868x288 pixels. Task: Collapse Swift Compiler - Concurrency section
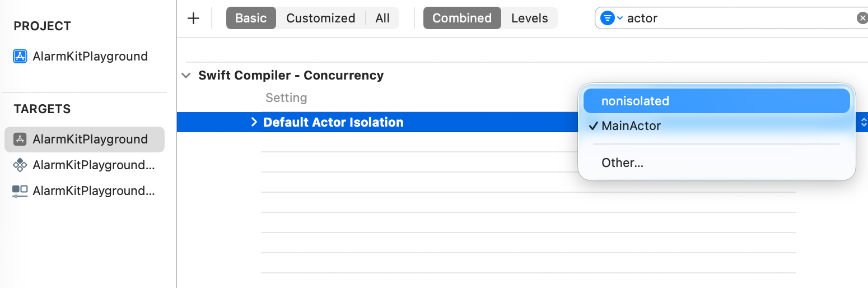(x=186, y=76)
